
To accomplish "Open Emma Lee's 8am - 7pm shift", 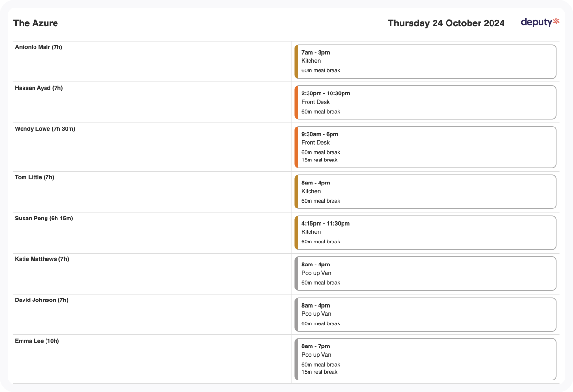I will [425, 359].
